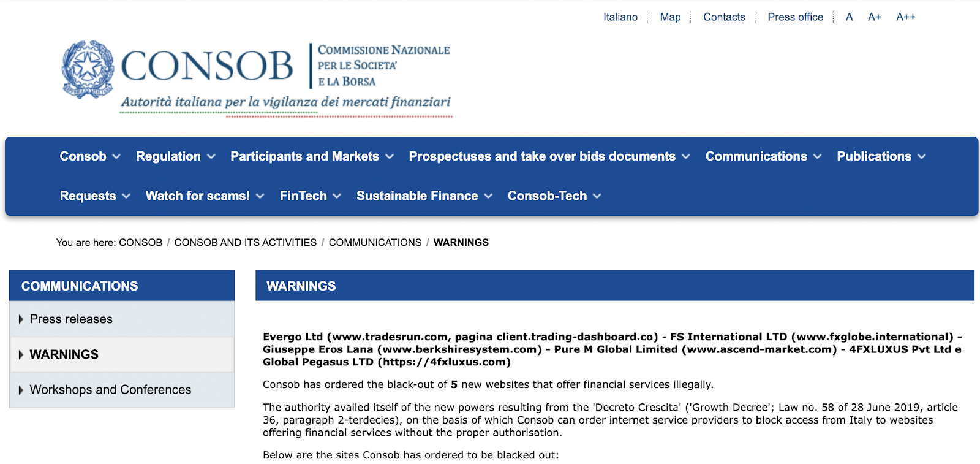Open Participants and Markets menu
Viewport: 980px width, 464px height.
coord(305,156)
